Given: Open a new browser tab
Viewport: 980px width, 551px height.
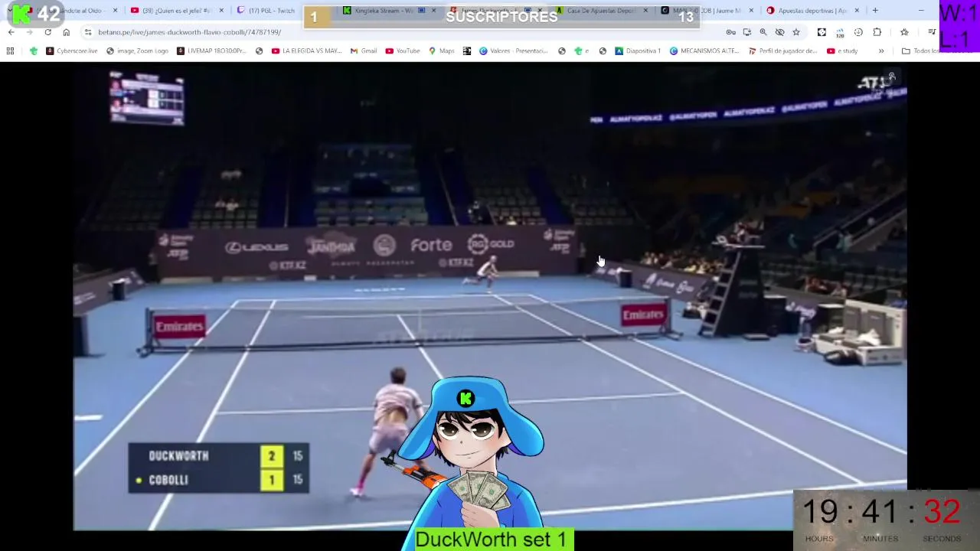Looking at the screenshot, I should [875, 11].
